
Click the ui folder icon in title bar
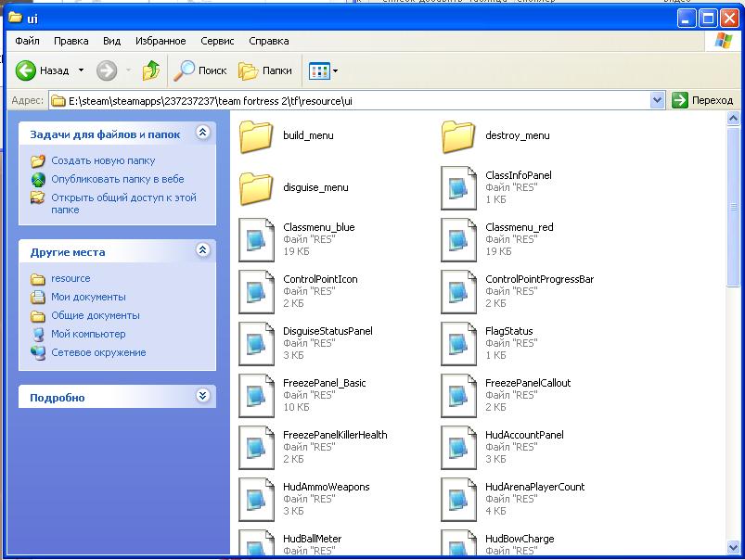click(16, 18)
